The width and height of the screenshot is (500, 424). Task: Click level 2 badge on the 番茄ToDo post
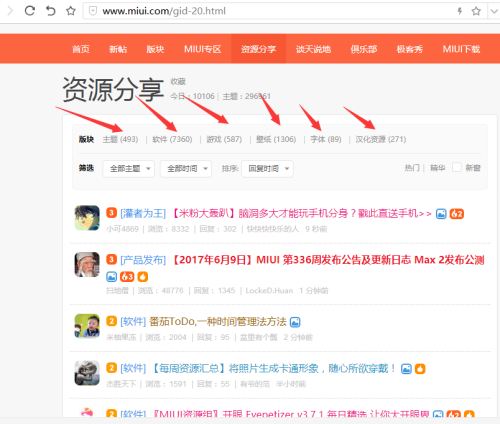(112, 321)
